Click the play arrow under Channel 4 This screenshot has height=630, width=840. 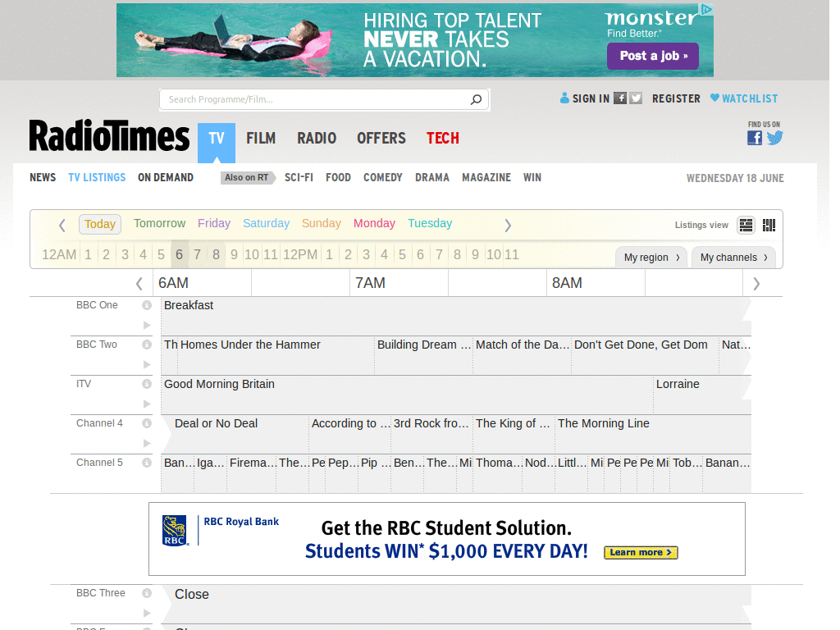pos(147,443)
